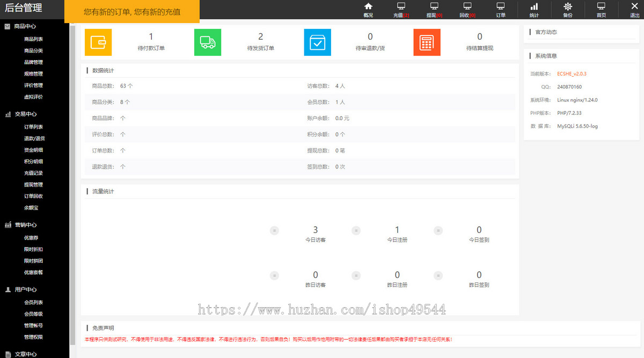This screenshot has height=358, width=644.
Task: Open the 概况 home icon
Action: pos(368,6)
